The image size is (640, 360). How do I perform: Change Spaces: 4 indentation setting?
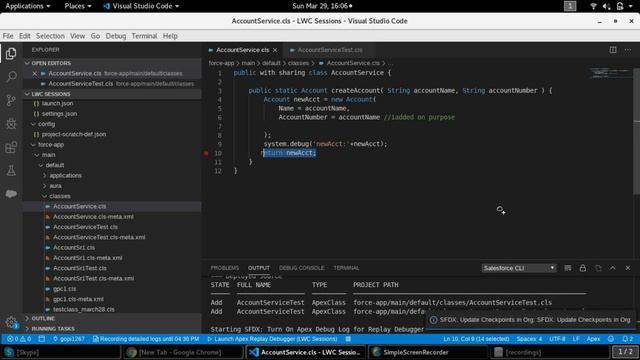[x=529, y=339]
